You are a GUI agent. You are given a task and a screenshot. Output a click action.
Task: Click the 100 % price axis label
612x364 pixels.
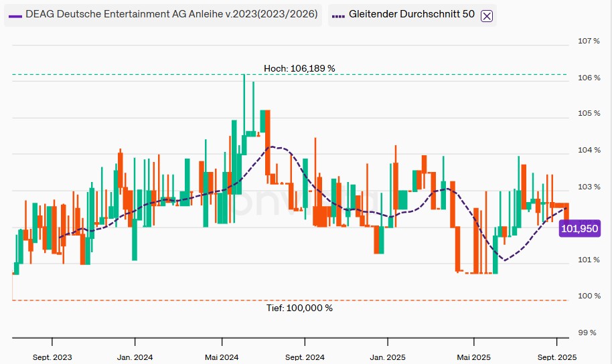pos(589,296)
